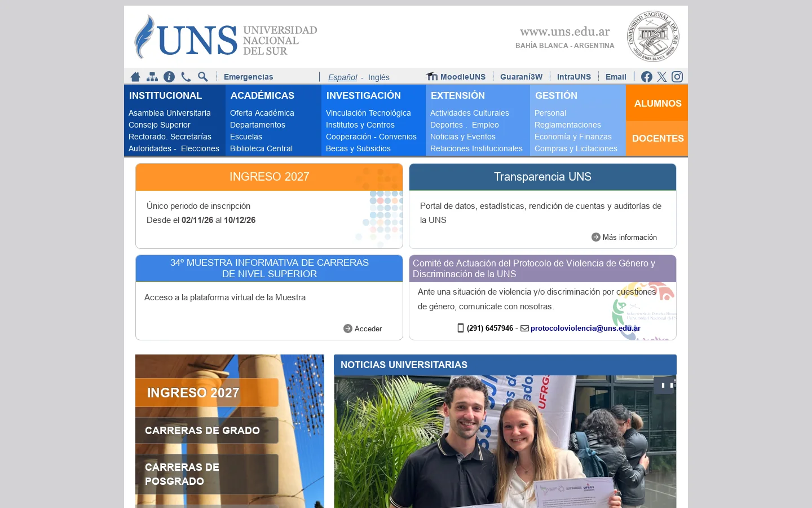
Task: Click the ALUMNOS button
Action: tap(657, 103)
